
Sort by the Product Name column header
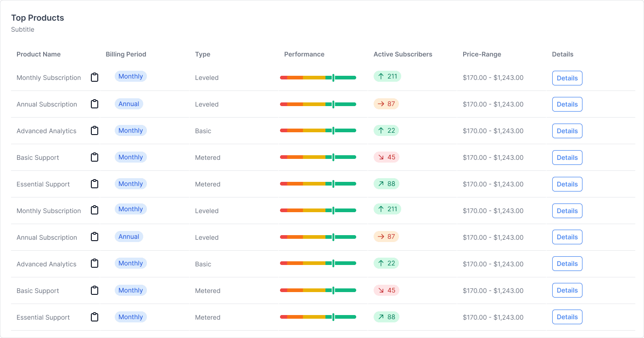click(39, 54)
